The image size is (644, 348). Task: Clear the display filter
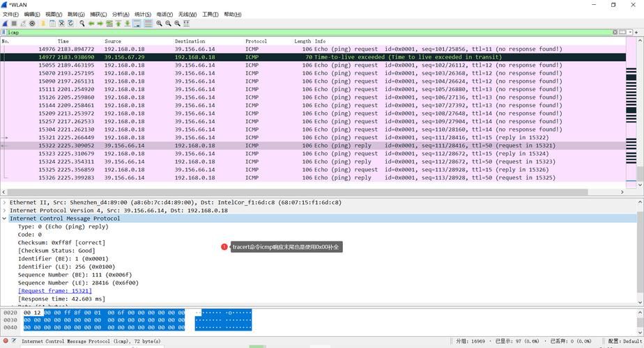tap(615, 32)
